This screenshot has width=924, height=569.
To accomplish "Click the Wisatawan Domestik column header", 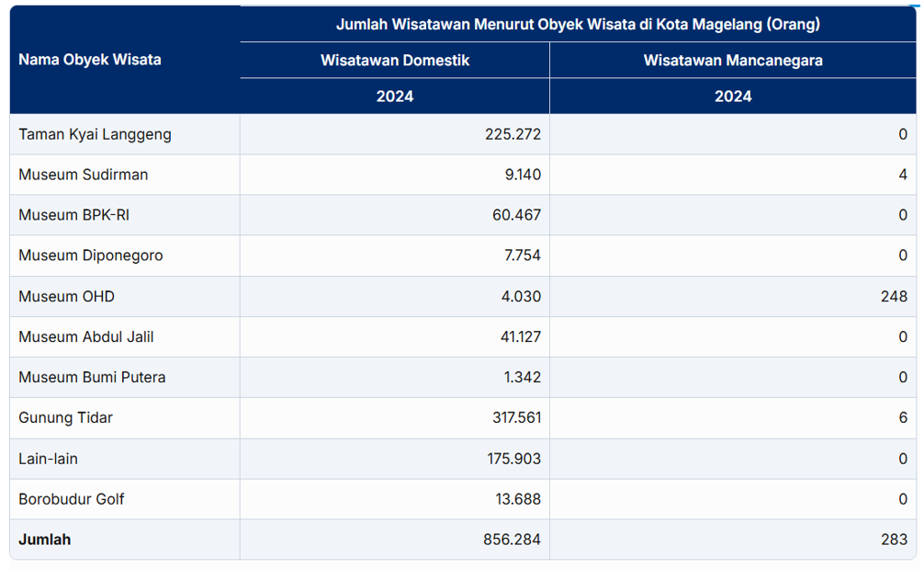I will (x=395, y=61).
